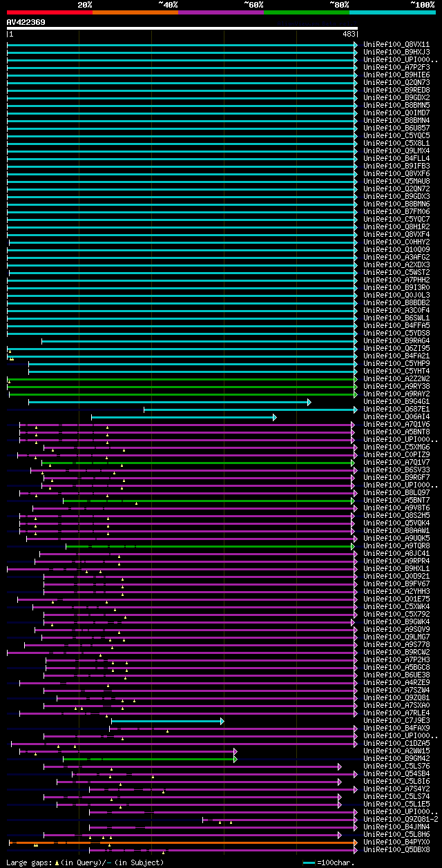The height and width of the screenshot is (868, 442).
Task: Click the green alignment bar of A2Z2W2
Action: pos(182,378)
